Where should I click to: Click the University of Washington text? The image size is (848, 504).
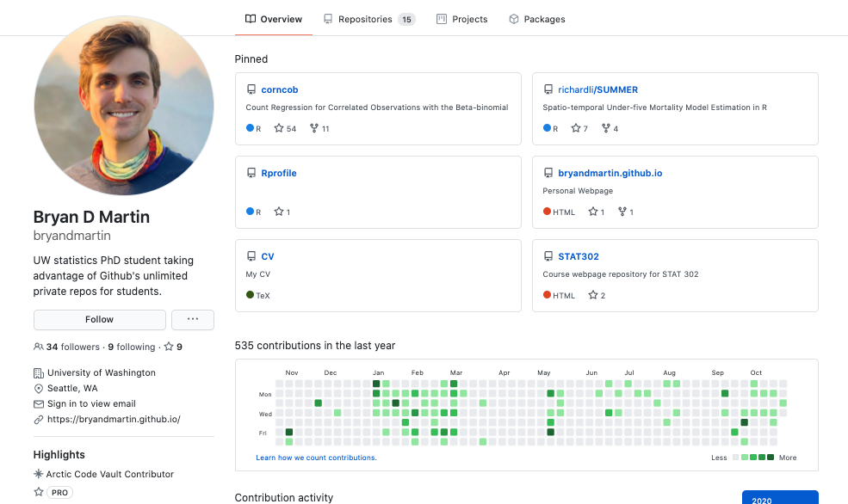(x=101, y=372)
